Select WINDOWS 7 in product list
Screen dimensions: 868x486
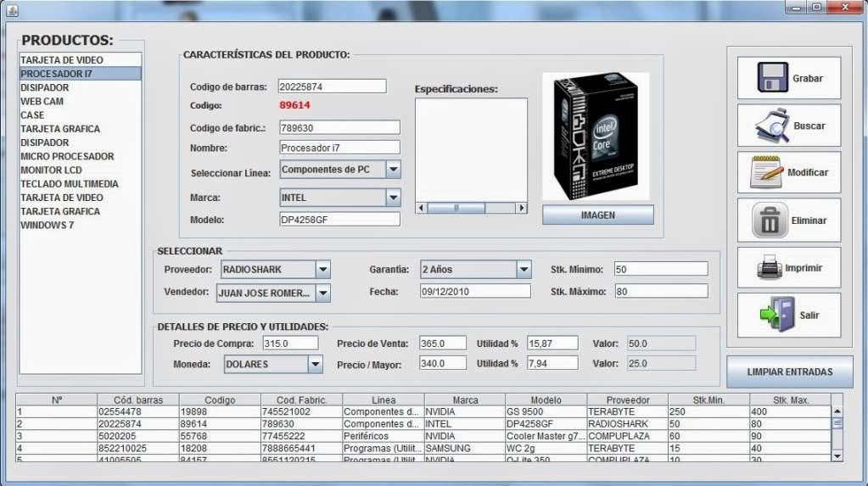click(x=81, y=226)
